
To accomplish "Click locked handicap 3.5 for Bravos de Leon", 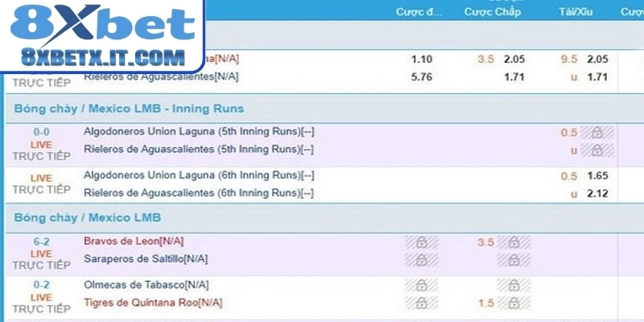I will (514, 242).
